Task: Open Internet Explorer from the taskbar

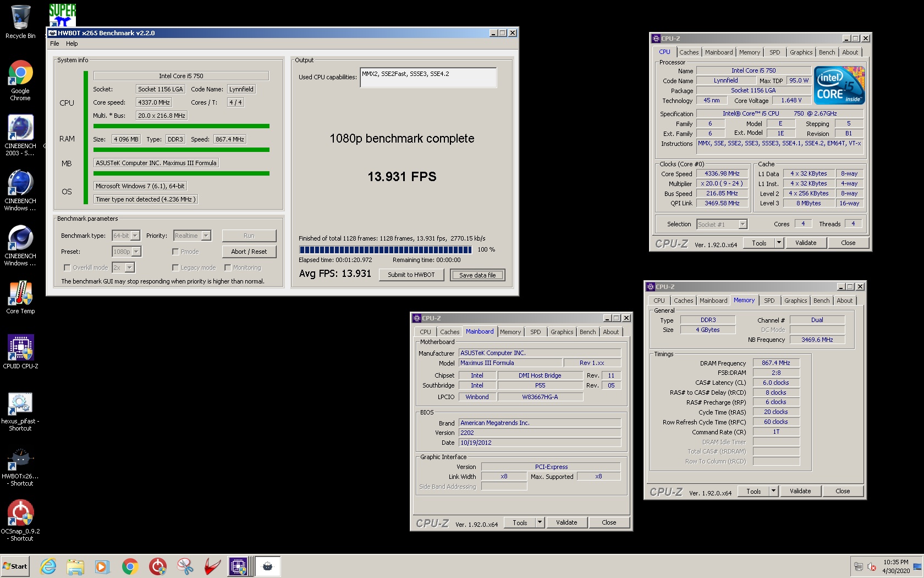Action: point(48,566)
